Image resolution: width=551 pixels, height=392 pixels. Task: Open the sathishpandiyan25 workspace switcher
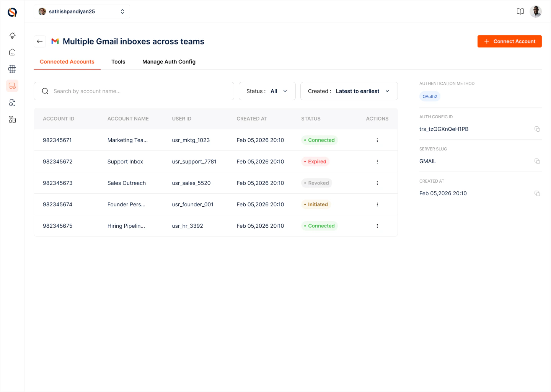82,11
